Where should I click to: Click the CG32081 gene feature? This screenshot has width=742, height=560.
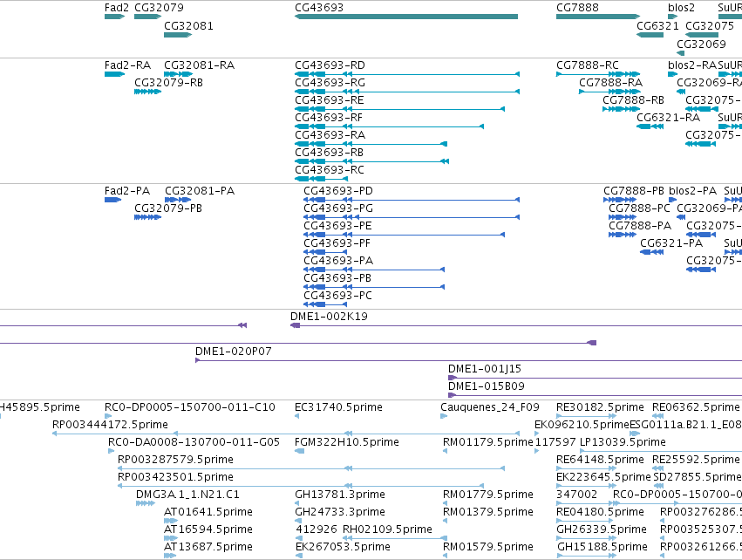[x=178, y=35]
